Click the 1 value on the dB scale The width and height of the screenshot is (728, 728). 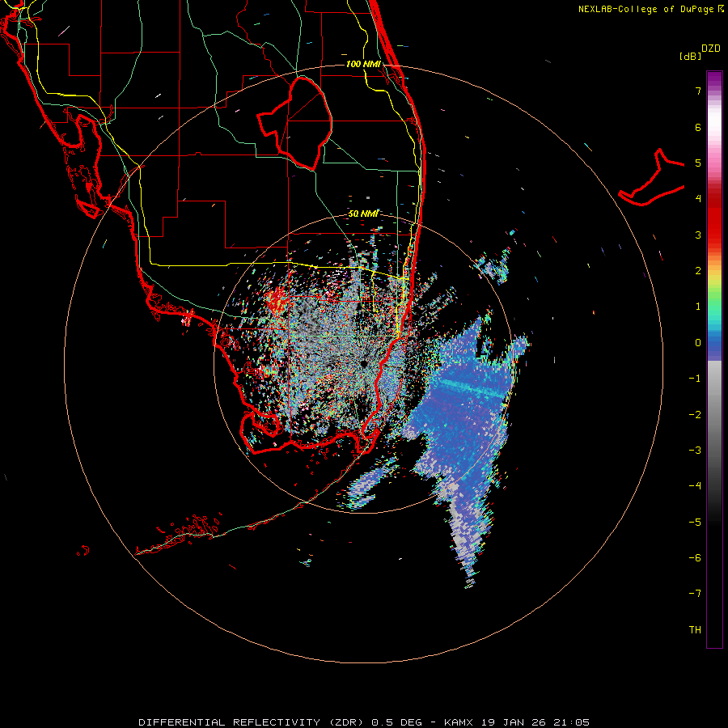point(698,307)
